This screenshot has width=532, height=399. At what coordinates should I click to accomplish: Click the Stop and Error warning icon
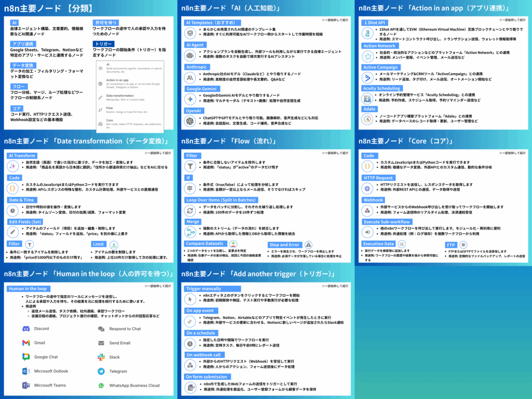pyautogui.click(x=309, y=245)
